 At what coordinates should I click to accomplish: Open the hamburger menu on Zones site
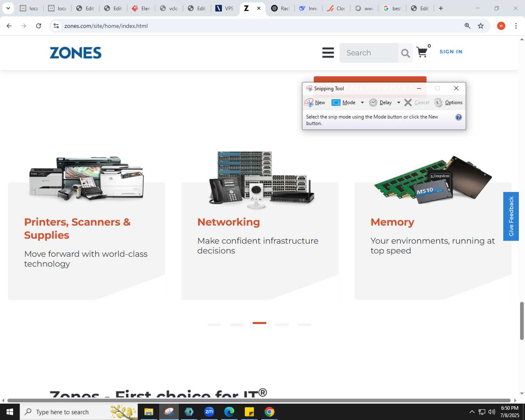[x=328, y=52]
